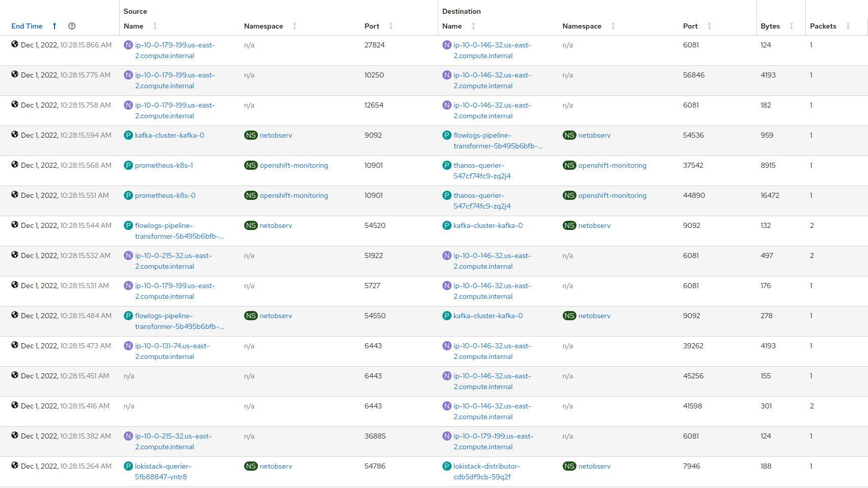Click the Bytes column sort icon
This screenshot has height=488, width=868.
(x=792, y=26)
